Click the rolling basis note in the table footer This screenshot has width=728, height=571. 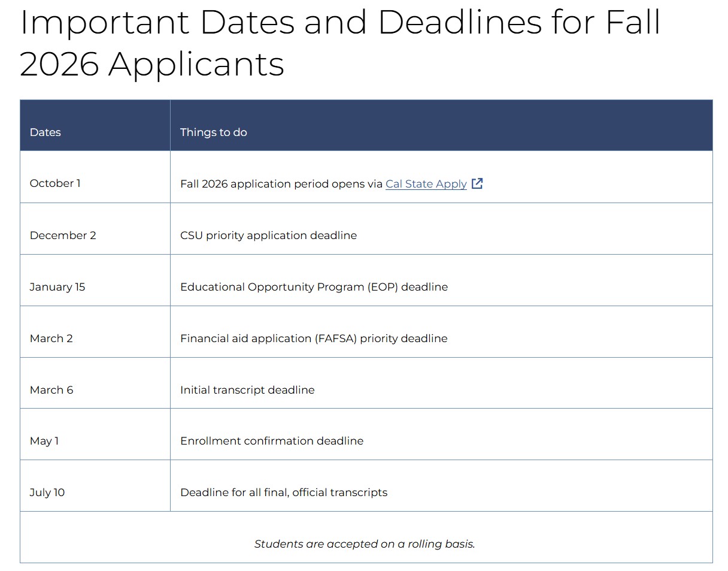click(365, 544)
